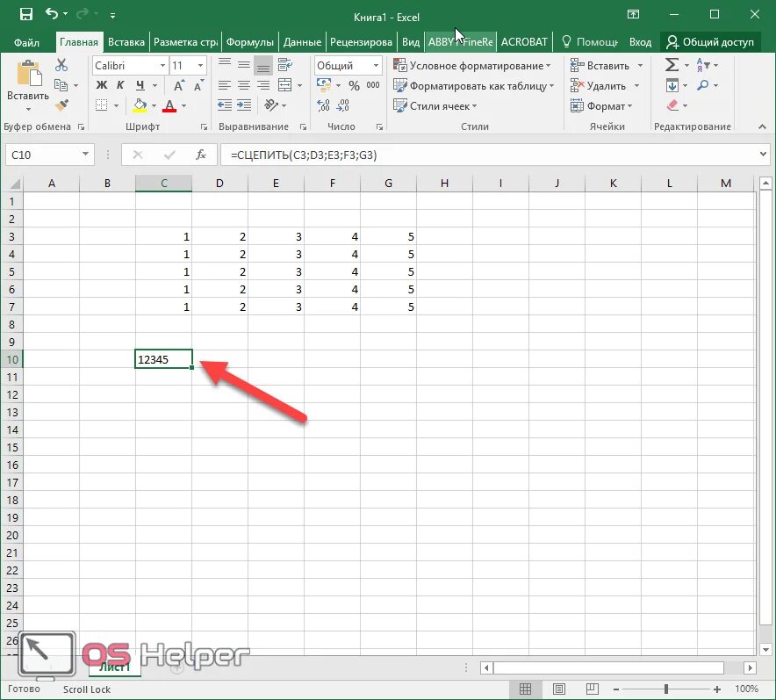
Task: Toggle Underline Ч formatting
Action: (x=140, y=85)
